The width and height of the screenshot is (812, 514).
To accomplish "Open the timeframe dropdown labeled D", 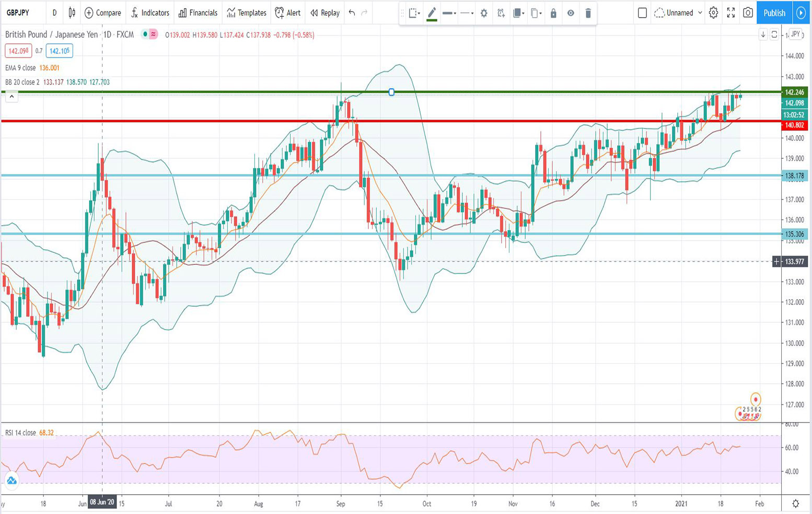I will (54, 13).
